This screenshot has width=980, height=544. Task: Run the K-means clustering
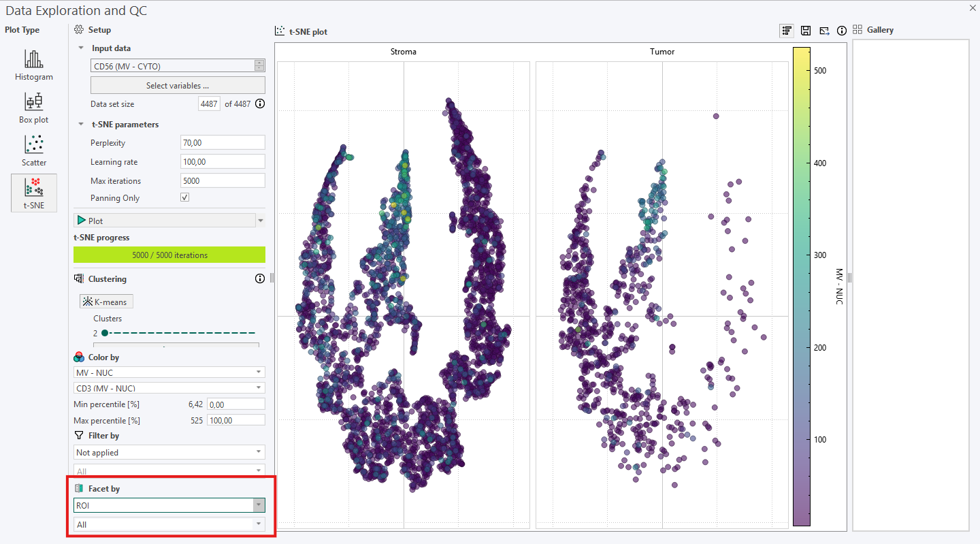coord(105,301)
